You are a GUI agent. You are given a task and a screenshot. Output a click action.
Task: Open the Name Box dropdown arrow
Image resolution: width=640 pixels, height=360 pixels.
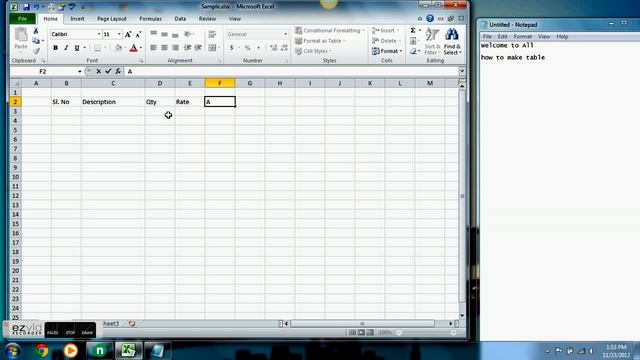pyautogui.click(x=80, y=71)
